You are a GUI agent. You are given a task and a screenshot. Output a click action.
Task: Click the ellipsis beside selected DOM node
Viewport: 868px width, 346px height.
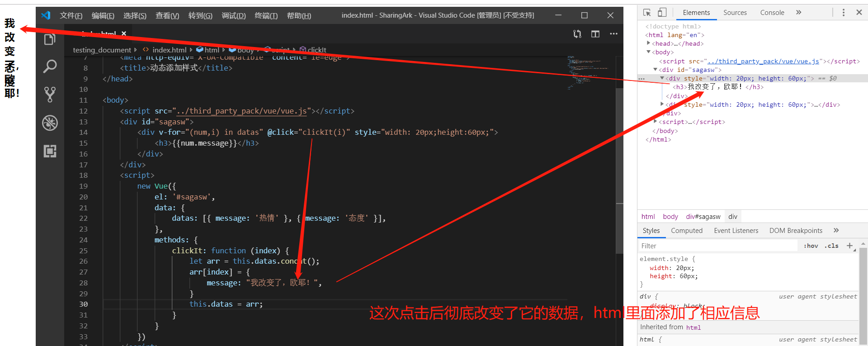[x=642, y=79]
